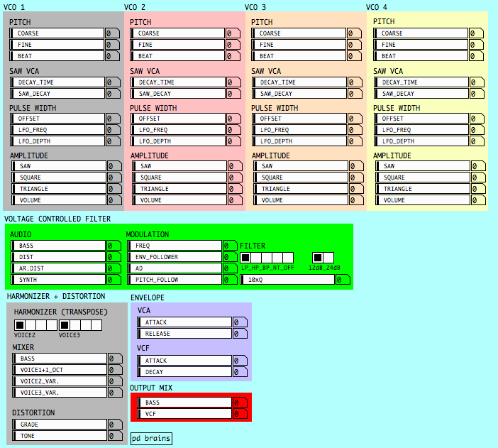498x448 pixels.
Task: Click the VCA ATTACK envelope slider
Action: [184, 322]
